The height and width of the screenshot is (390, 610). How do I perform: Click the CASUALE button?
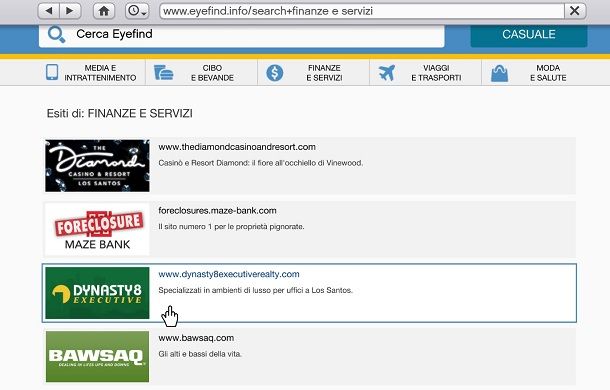[529, 34]
